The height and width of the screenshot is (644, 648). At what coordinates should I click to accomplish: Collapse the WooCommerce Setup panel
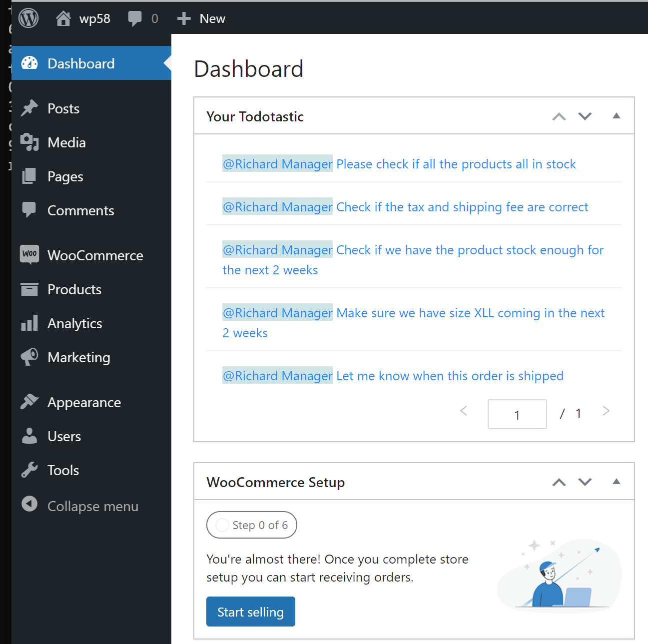617,482
